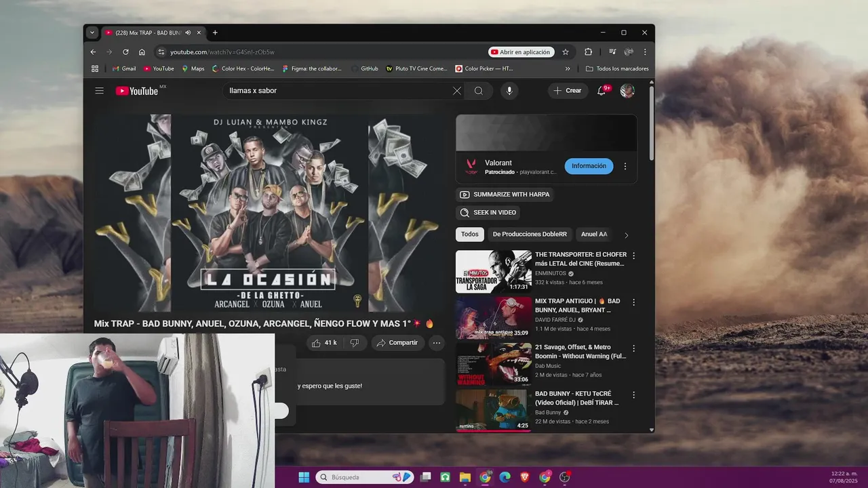Open Maps bookmark

[193, 68]
